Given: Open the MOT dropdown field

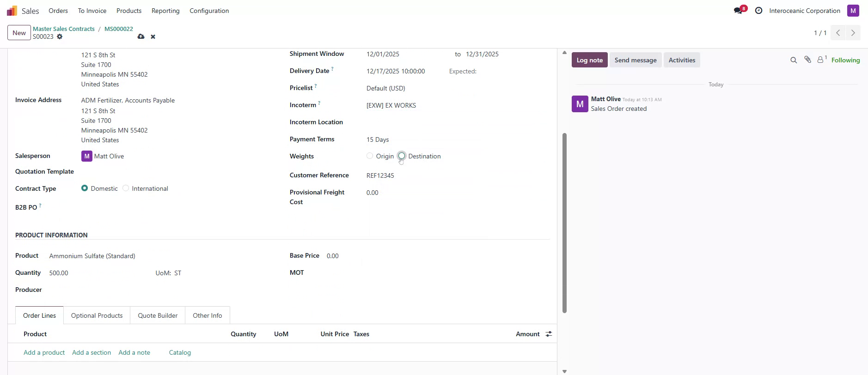Looking at the screenshot, I should 438,273.
